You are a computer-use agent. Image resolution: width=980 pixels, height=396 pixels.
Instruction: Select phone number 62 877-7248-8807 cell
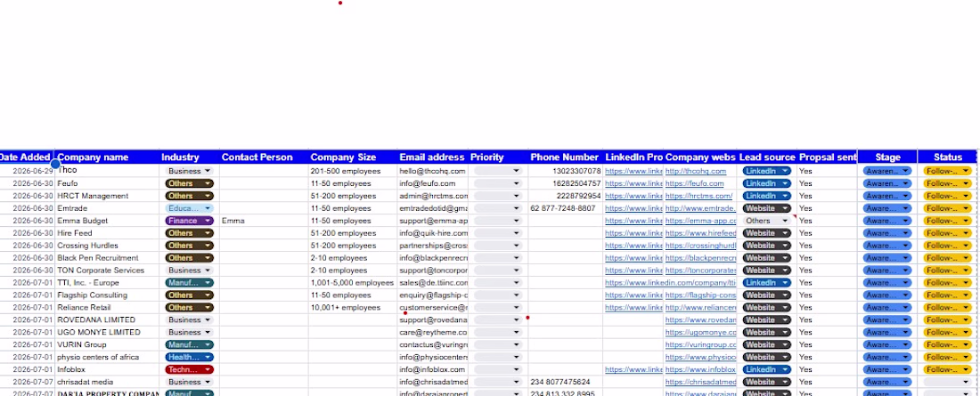(x=565, y=208)
